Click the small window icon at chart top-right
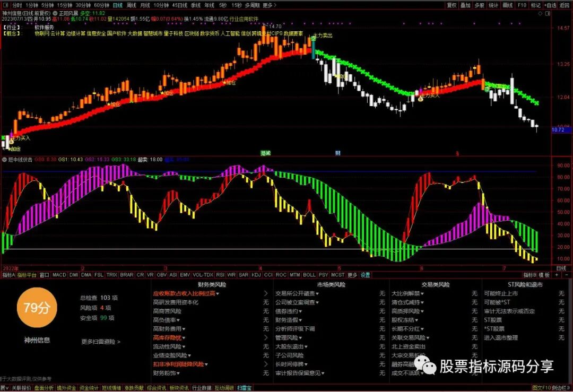 548,13
